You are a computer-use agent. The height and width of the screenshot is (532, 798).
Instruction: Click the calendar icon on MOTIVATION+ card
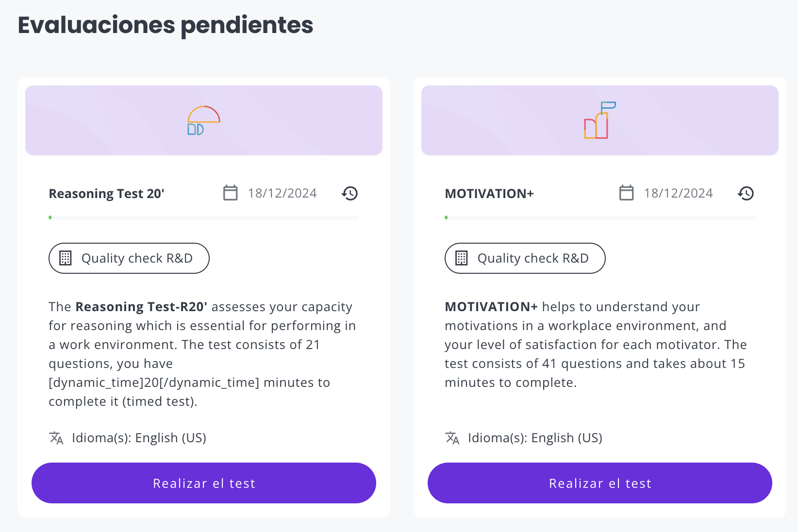626,193
